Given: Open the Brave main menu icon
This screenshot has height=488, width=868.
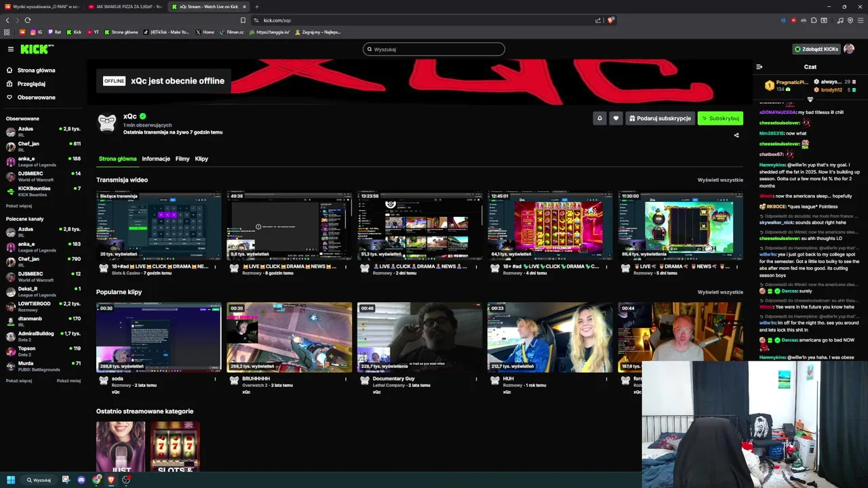Looking at the screenshot, I should 861,20.
